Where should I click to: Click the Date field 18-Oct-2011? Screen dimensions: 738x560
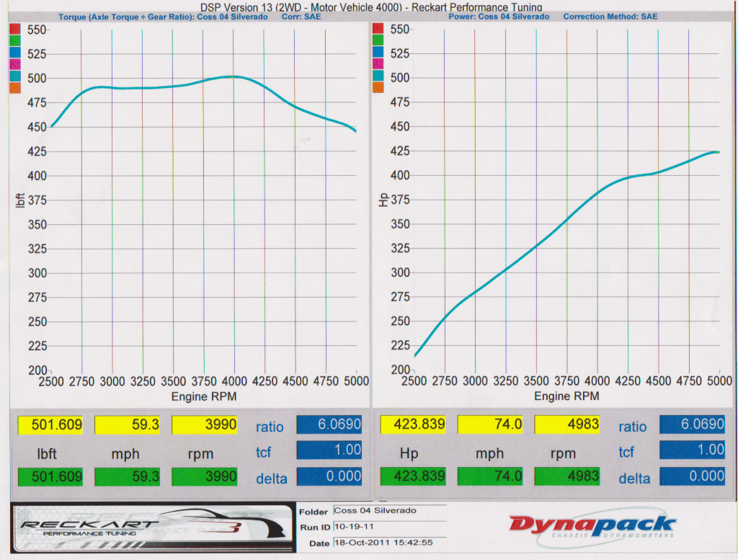[390, 543]
